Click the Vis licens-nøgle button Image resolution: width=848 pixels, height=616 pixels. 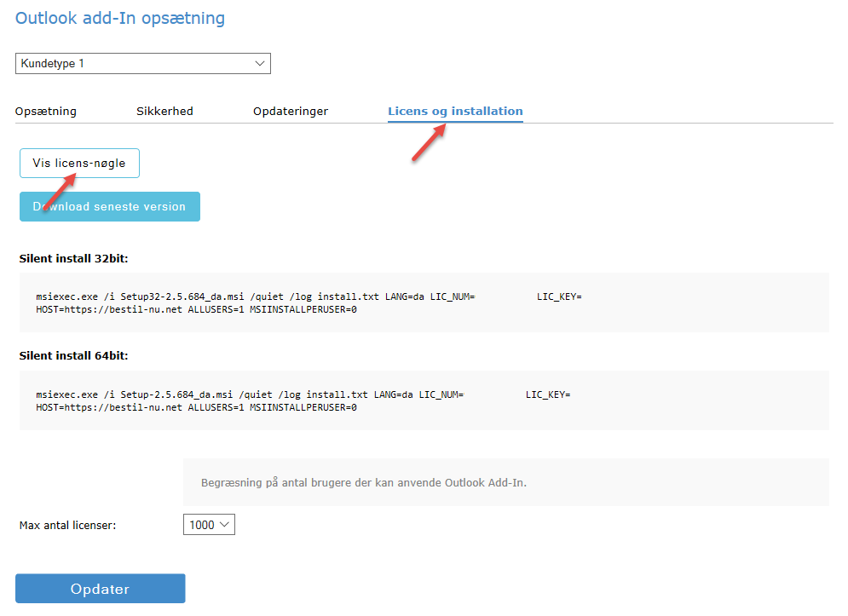click(x=79, y=163)
